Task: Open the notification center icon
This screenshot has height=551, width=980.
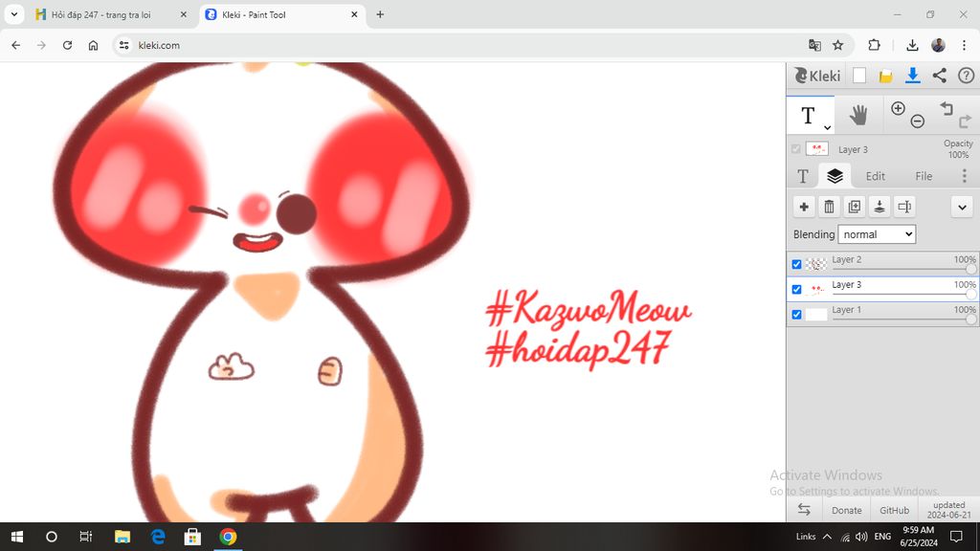Action: [x=956, y=537]
